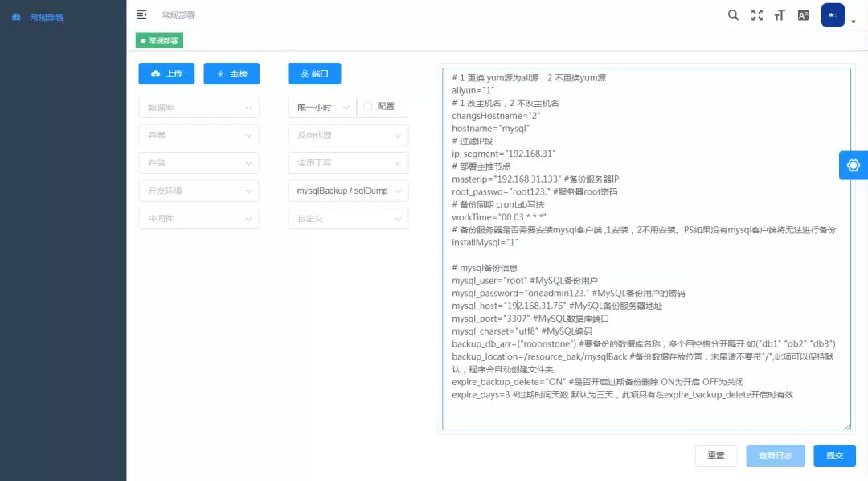Click the text line hostname="mysql"
868x481 pixels.
[490, 128]
